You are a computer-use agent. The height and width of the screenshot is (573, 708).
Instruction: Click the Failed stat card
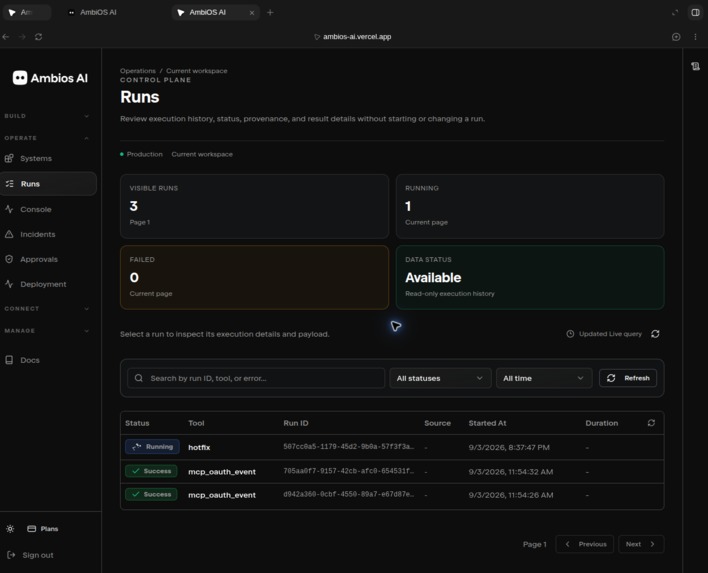click(254, 278)
